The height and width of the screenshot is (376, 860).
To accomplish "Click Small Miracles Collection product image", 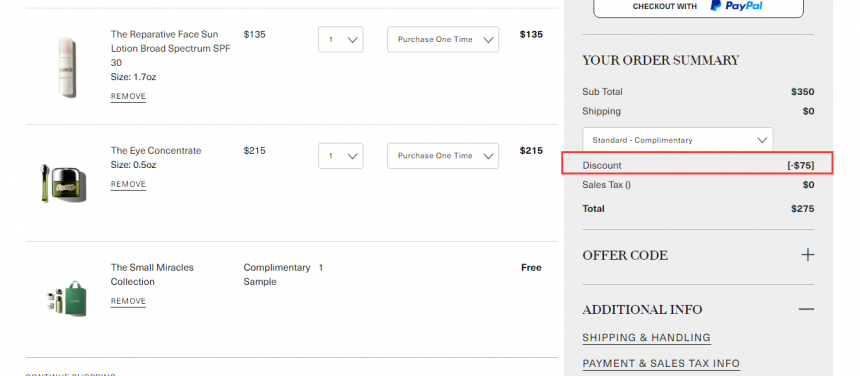I will [67, 299].
